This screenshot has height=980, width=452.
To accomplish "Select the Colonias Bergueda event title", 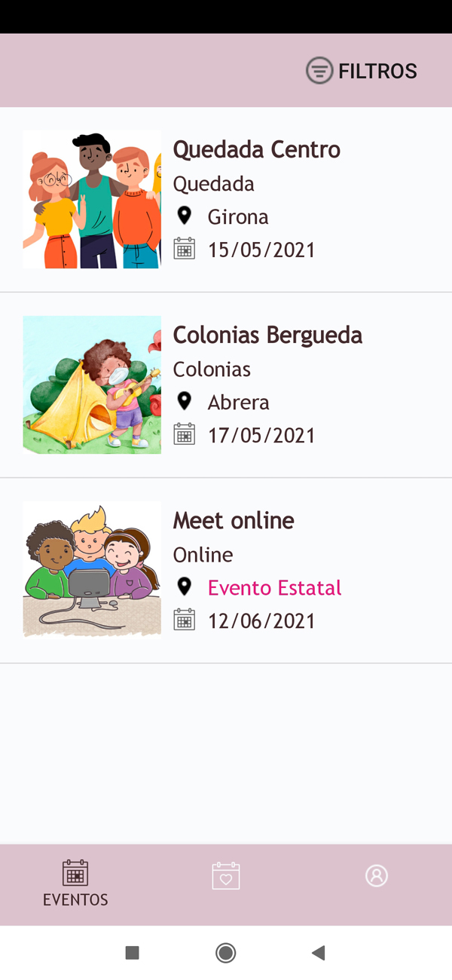I will (268, 335).
